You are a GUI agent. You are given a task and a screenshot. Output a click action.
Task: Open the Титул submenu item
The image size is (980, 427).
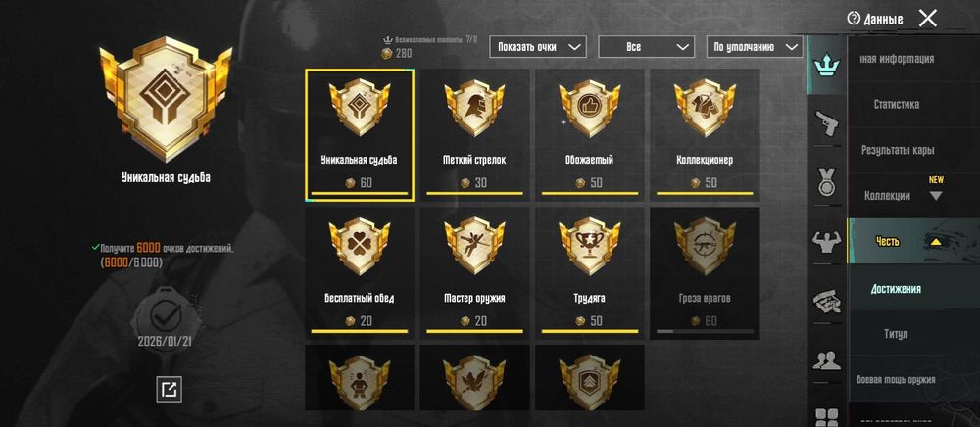tap(897, 334)
